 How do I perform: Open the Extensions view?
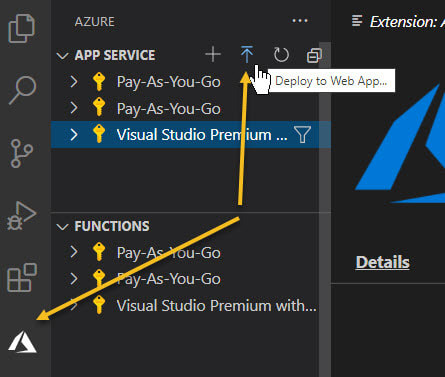[x=22, y=277]
